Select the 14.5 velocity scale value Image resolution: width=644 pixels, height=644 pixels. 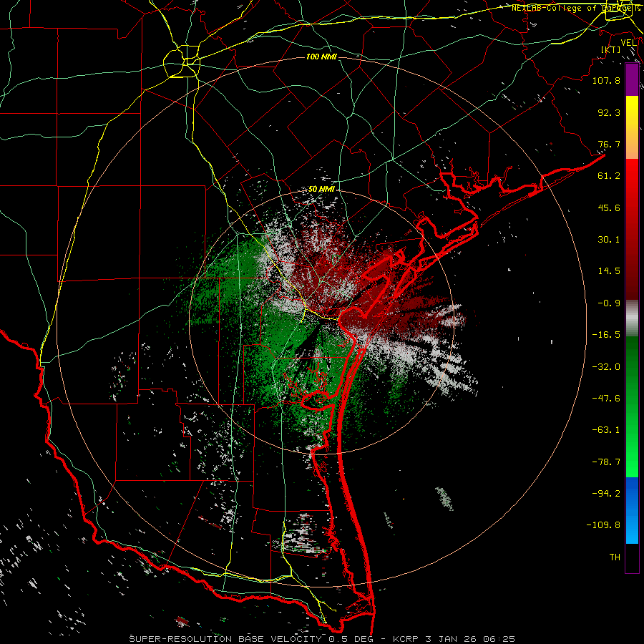click(x=609, y=271)
